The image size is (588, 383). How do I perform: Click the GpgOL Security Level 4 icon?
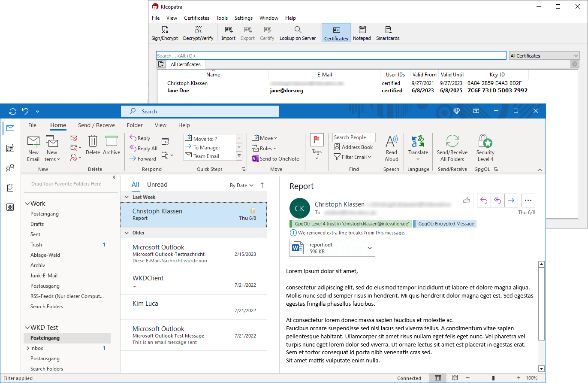(485, 141)
